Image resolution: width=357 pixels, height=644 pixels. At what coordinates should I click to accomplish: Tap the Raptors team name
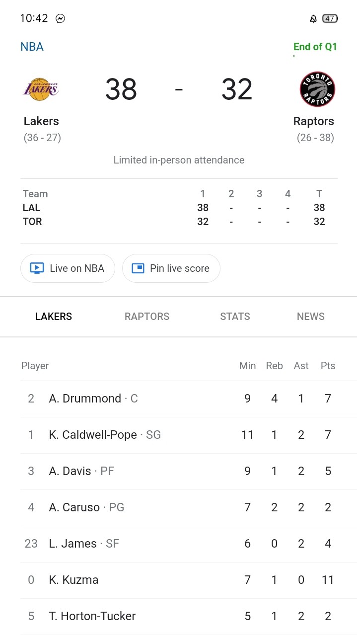313,121
